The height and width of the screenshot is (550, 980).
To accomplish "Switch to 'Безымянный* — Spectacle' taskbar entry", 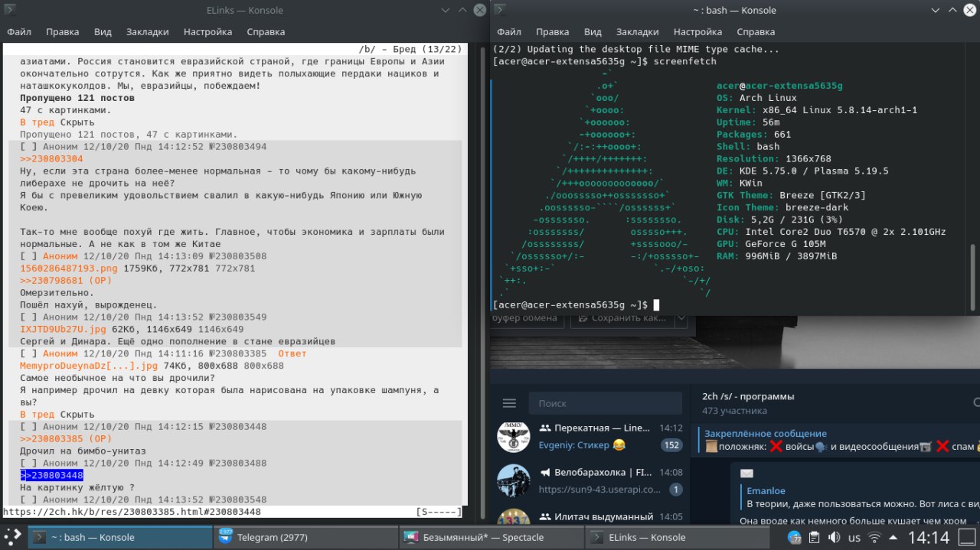I will coord(492,537).
